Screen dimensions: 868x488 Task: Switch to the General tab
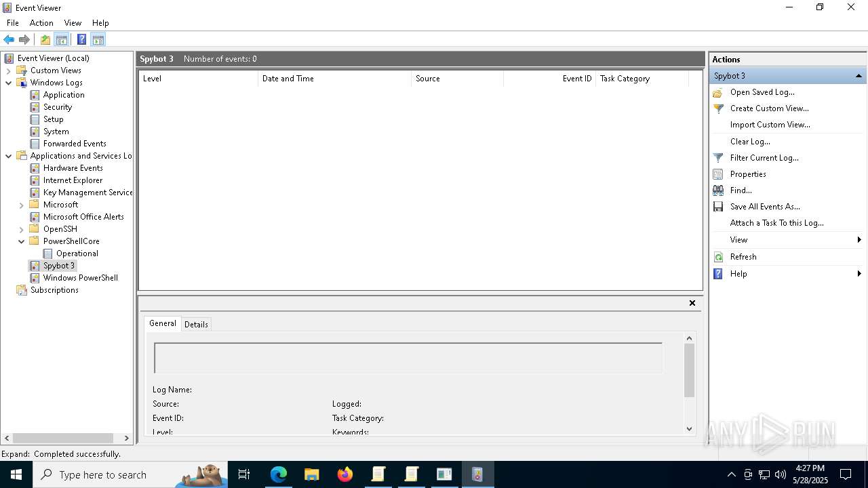point(163,323)
